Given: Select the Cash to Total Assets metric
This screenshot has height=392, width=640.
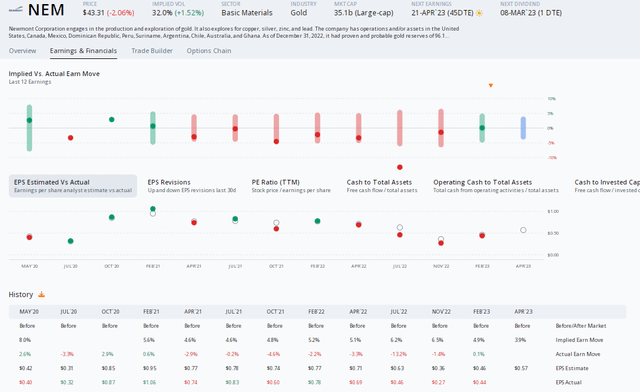Looking at the screenshot, I should [382, 186].
